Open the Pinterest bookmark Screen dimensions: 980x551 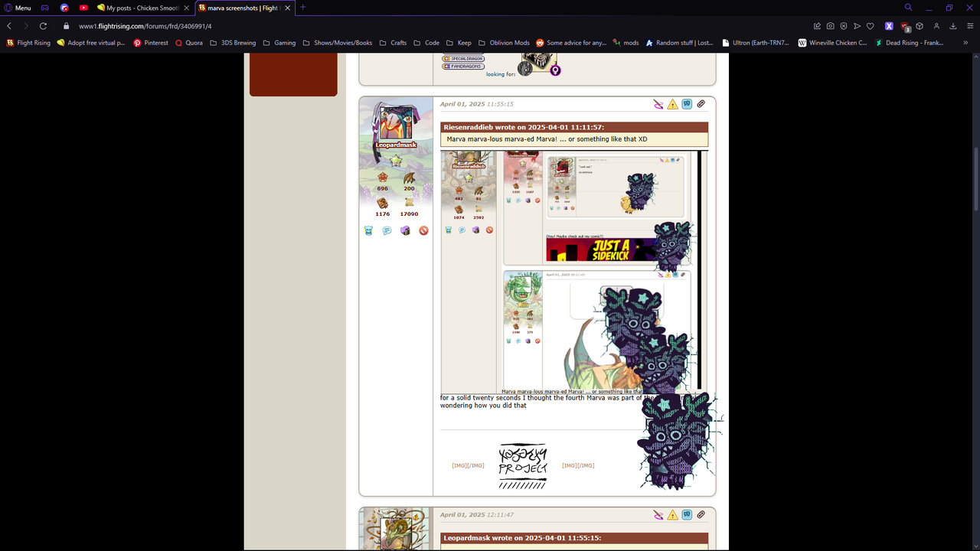[x=151, y=43]
